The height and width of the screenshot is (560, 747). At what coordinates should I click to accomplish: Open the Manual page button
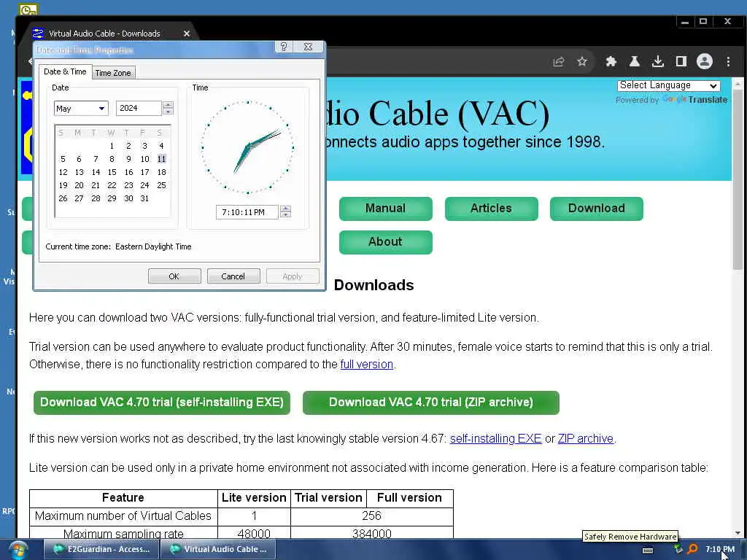pyautogui.click(x=385, y=208)
